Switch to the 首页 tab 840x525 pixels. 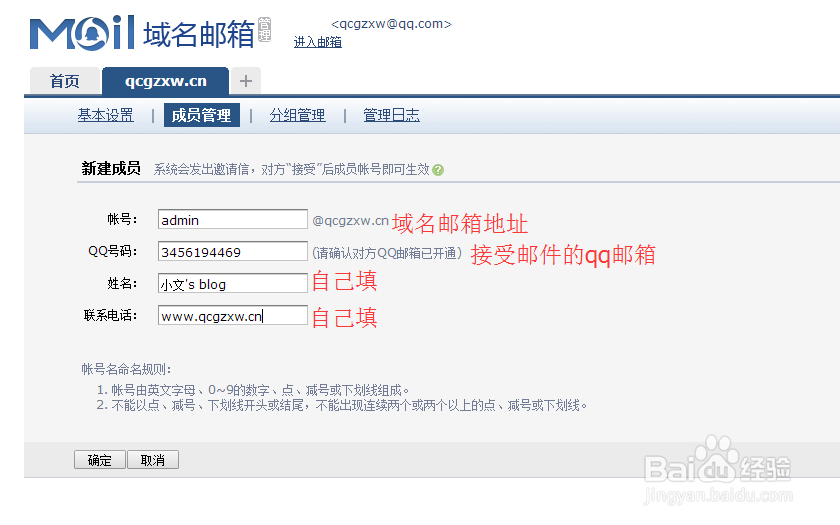click(65, 81)
